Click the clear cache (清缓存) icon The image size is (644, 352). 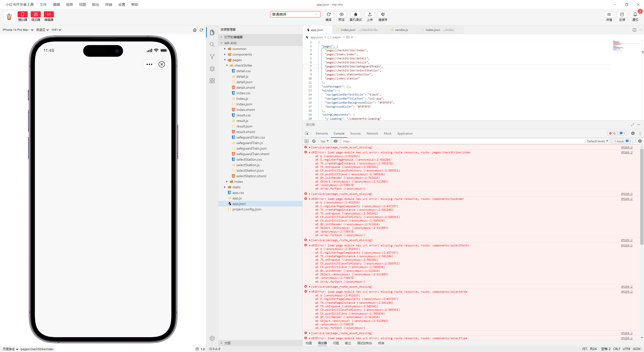(383, 14)
